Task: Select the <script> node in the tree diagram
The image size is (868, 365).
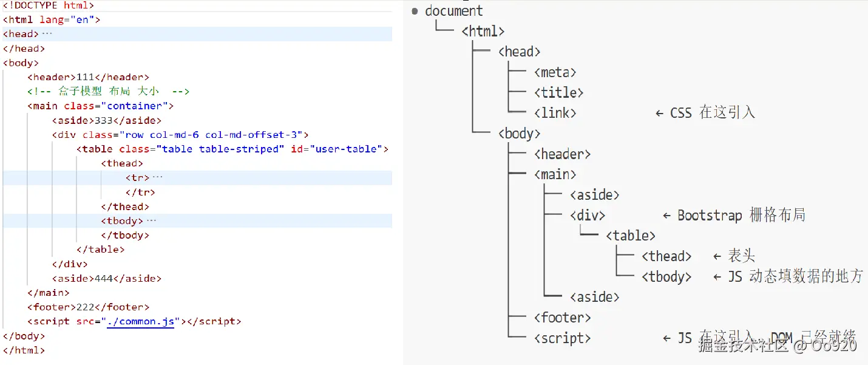Action: tap(563, 338)
